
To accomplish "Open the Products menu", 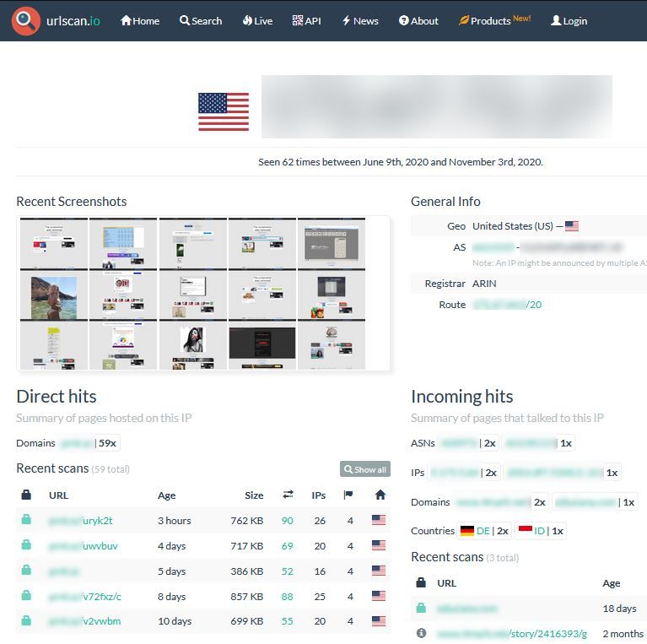I will [x=494, y=20].
